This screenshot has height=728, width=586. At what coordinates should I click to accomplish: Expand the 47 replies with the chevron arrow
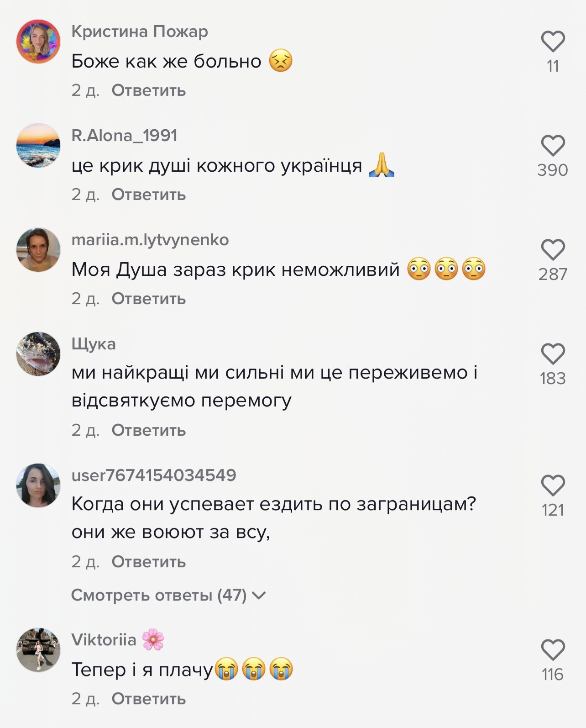pos(259,596)
